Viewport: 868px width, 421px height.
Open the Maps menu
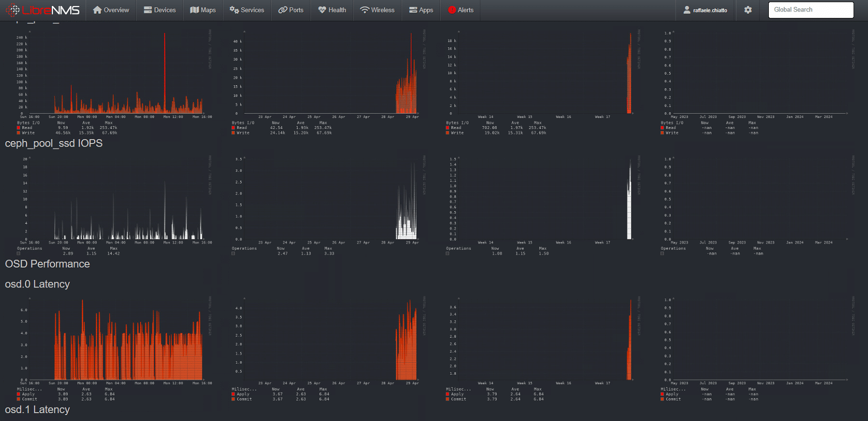pos(203,10)
